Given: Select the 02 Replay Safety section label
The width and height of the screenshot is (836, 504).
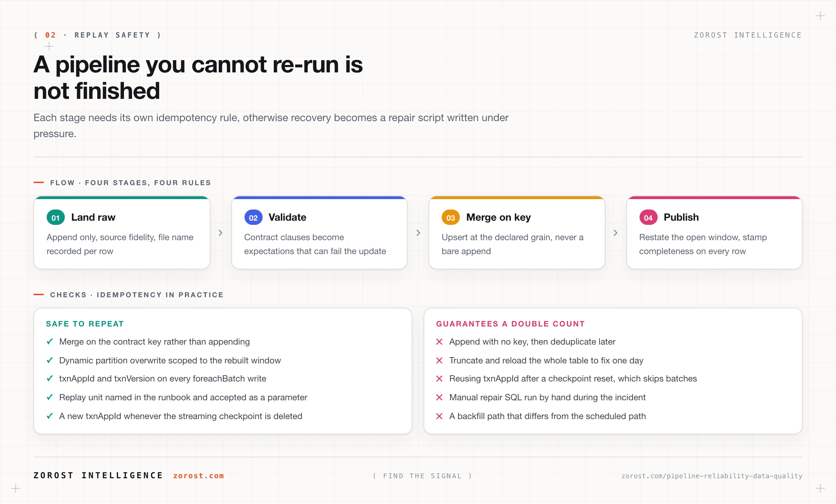Looking at the screenshot, I should 98,35.
